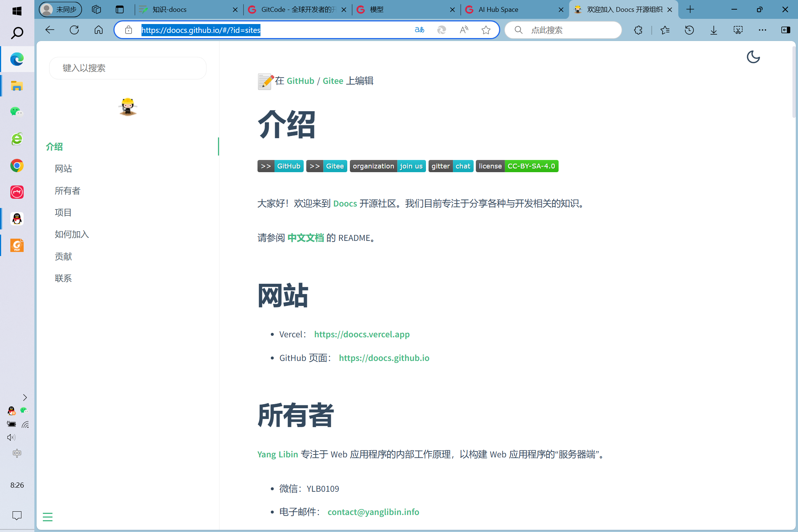Open the downloads arrow icon
798x532 pixels.
(713, 30)
